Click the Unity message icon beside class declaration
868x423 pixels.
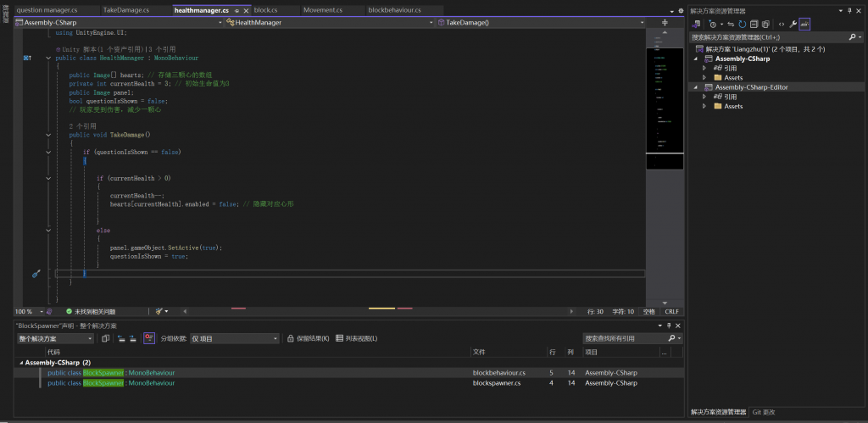point(27,58)
